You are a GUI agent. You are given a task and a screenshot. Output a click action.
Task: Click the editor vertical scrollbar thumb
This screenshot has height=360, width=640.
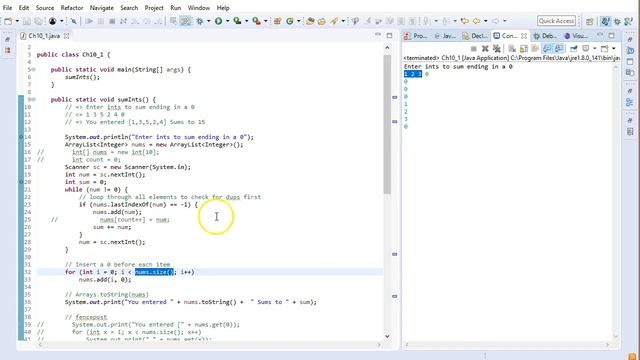tap(387, 124)
